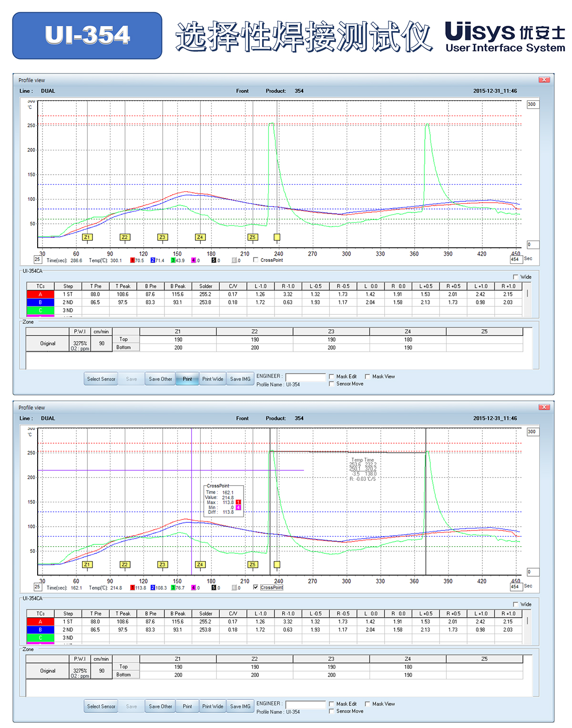Image resolution: width=572 pixels, height=728 pixels.
Task: Enable Sensor Move checkbox in the lower window
Action: pyautogui.click(x=331, y=711)
